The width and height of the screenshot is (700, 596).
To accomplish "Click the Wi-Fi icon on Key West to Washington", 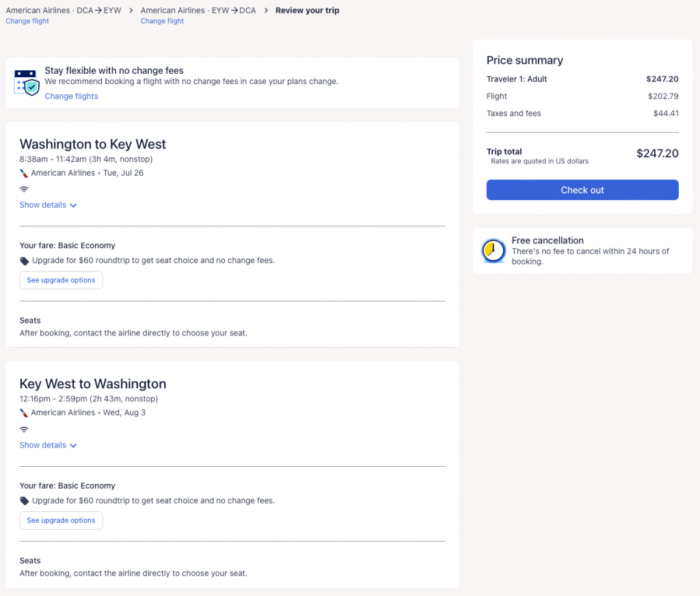I will coord(24,429).
